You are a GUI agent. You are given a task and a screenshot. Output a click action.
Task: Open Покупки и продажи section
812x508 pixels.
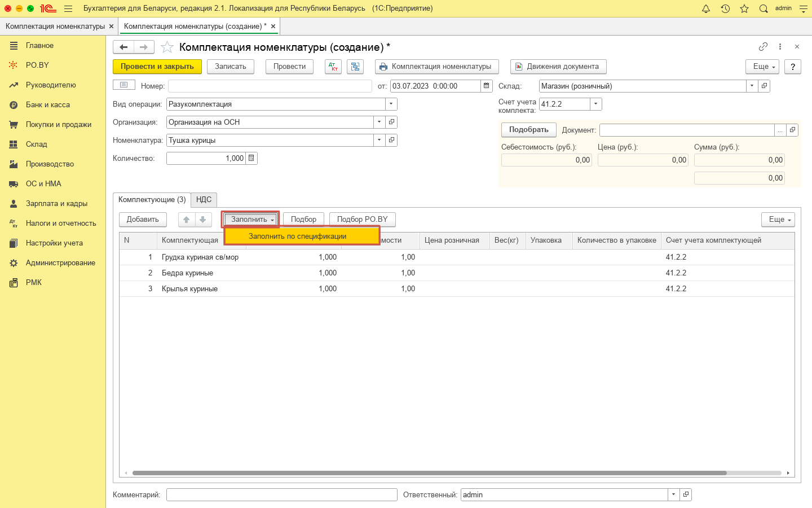58,124
